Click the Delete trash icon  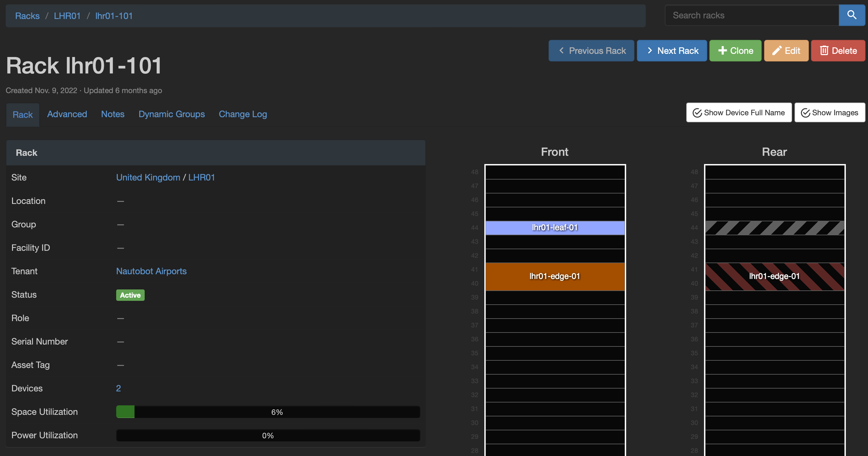point(824,51)
